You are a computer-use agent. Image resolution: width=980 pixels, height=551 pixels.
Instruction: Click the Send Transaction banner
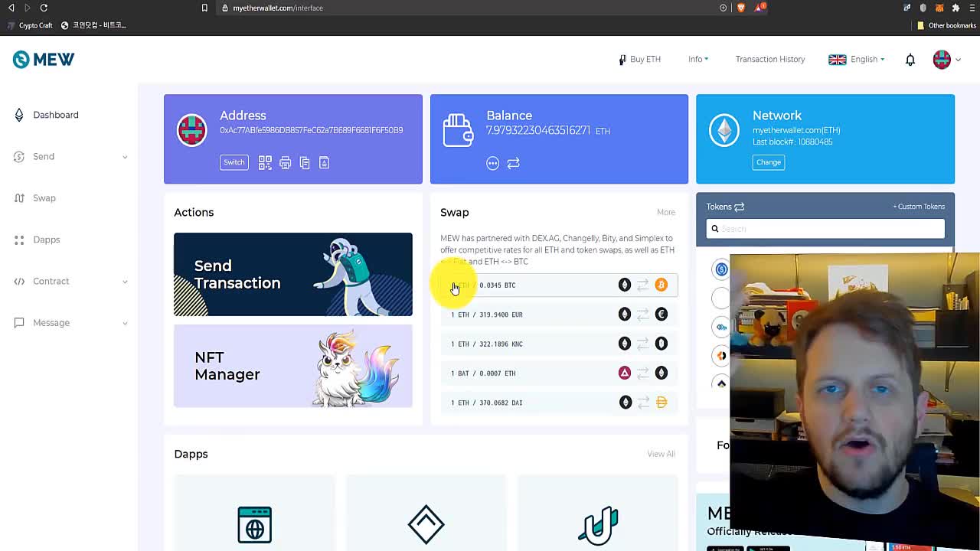tap(292, 274)
